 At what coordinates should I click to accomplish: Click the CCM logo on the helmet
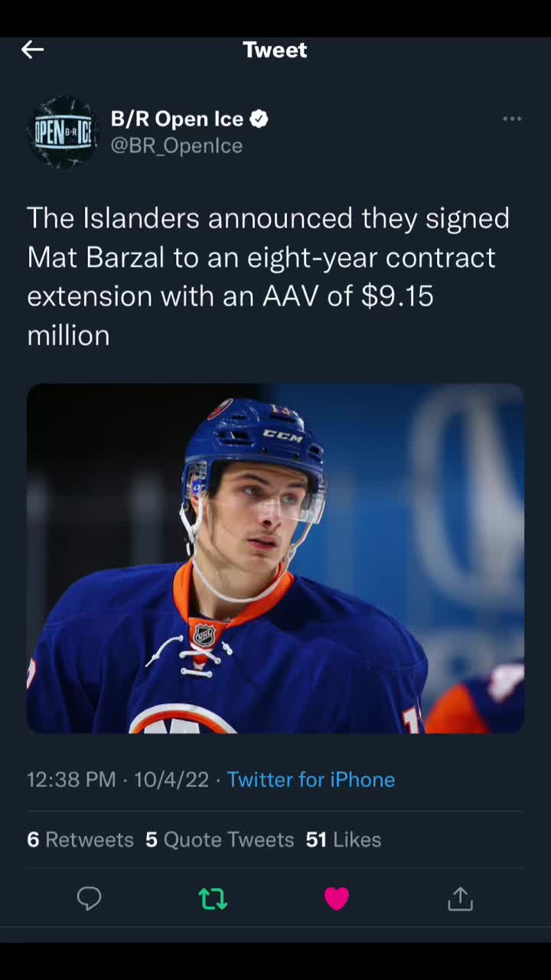pyautogui.click(x=283, y=436)
